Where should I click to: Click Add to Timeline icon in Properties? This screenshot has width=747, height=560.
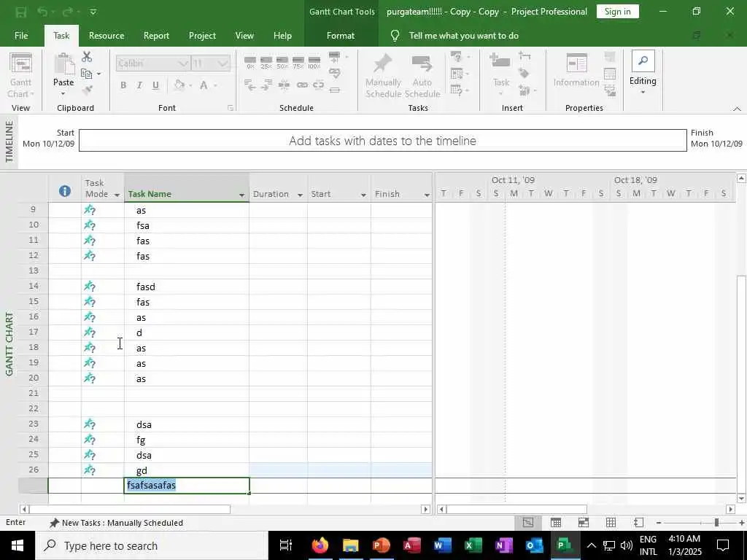[x=610, y=90]
